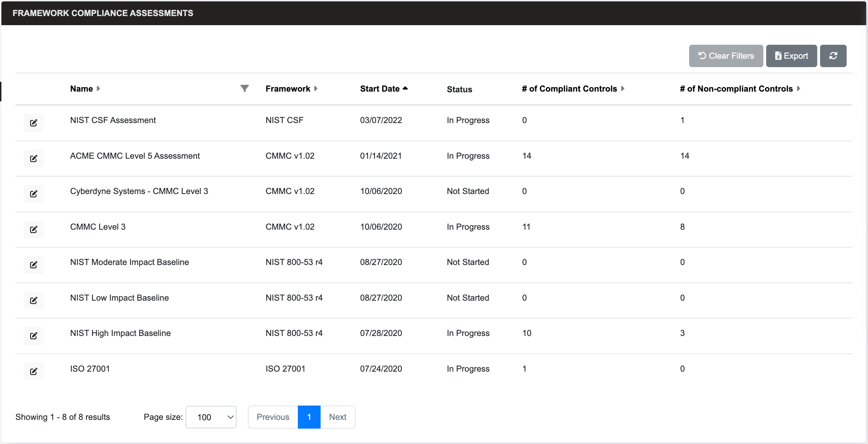Image resolution: width=868 pixels, height=444 pixels.
Task: Click the filter icon in the Name column
Action: [244, 88]
